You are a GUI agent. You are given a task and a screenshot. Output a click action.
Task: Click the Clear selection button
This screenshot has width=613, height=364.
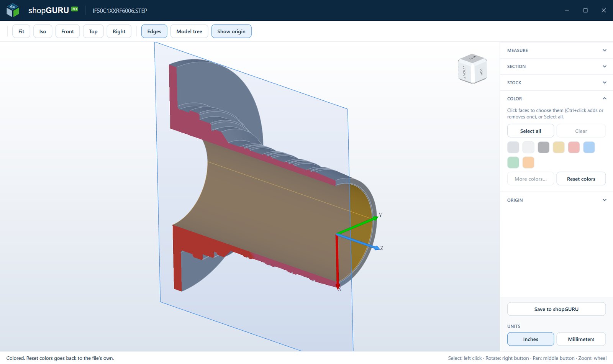coord(581,131)
